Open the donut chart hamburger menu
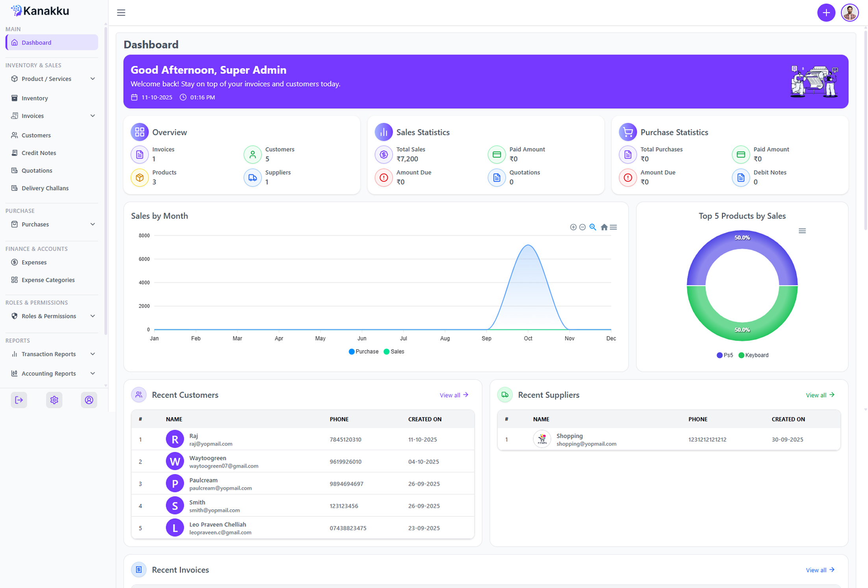Image resolution: width=868 pixels, height=588 pixels. tap(802, 231)
